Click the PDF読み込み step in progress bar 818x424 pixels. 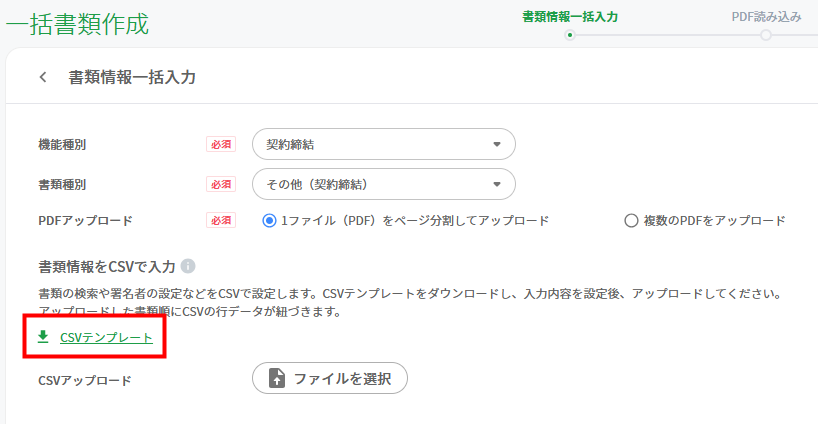766,17
